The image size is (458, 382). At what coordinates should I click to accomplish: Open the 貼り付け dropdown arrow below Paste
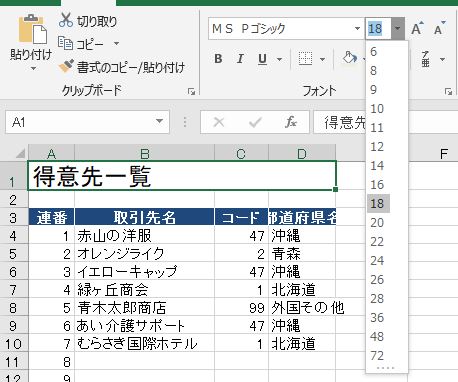pyautogui.click(x=33, y=69)
